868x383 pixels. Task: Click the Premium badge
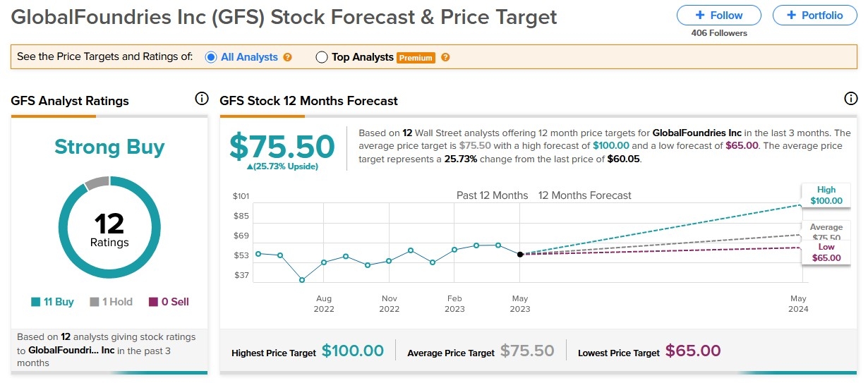(415, 58)
